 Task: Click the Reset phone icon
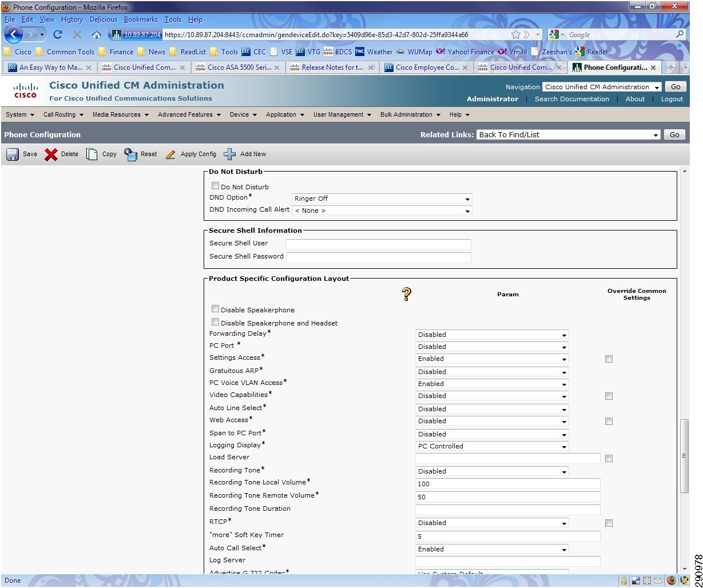130,154
